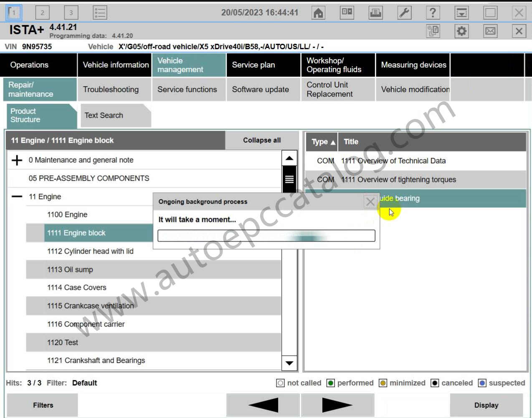Screen dimensions: 532x418
Task: Click the black canceled legend indicator
Action: [435, 383]
